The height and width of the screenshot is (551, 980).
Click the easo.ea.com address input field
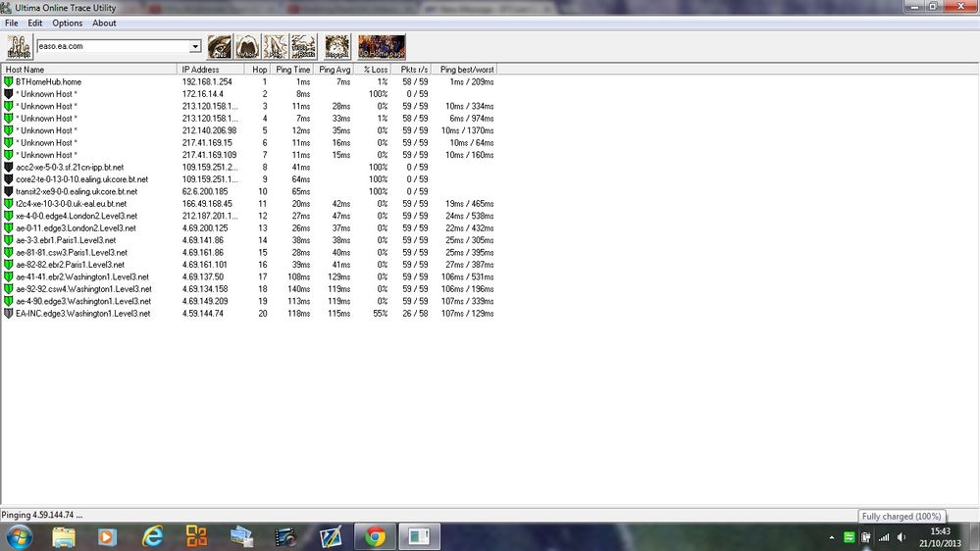coord(113,46)
